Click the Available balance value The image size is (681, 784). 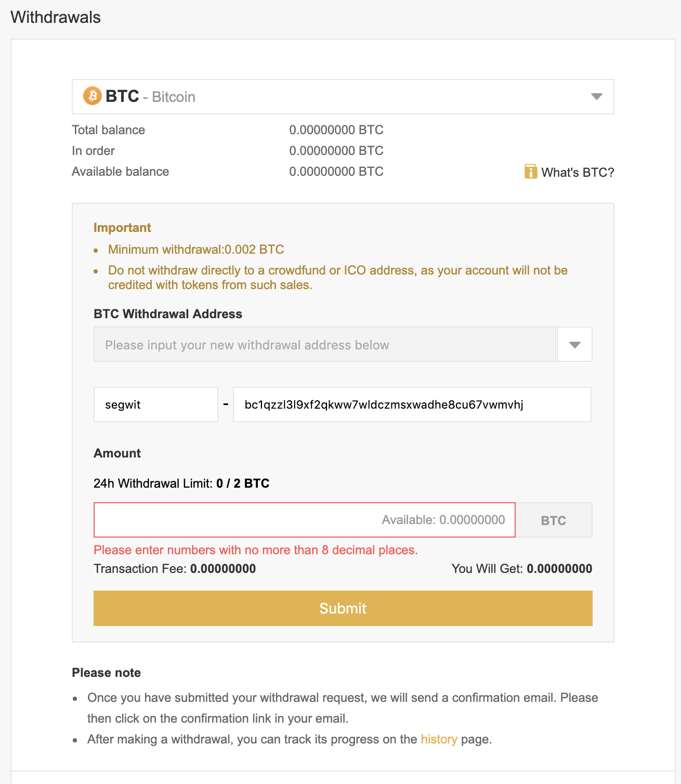[336, 172]
